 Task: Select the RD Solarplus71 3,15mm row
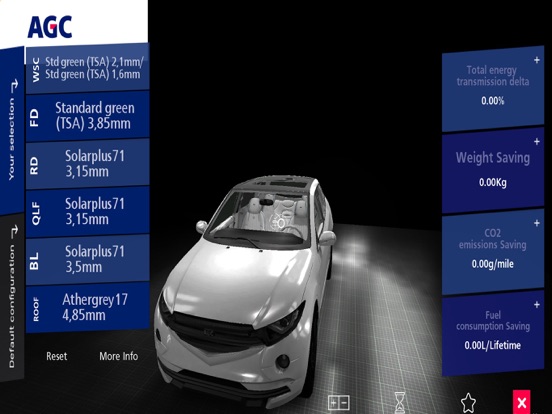click(x=88, y=164)
